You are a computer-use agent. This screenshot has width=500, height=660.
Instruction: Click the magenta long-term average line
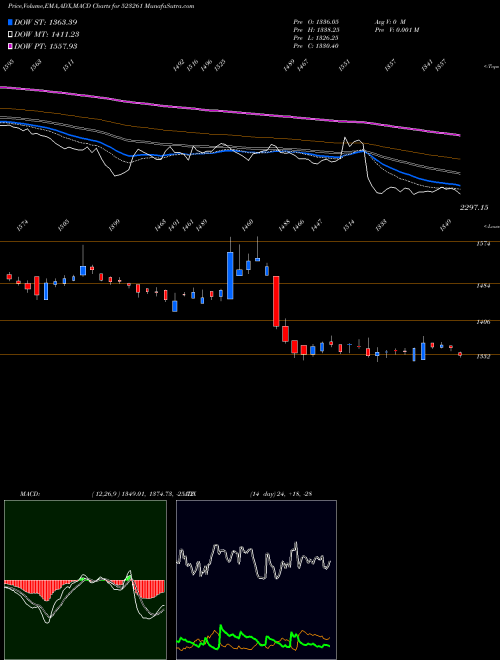click(x=229, y=112)
